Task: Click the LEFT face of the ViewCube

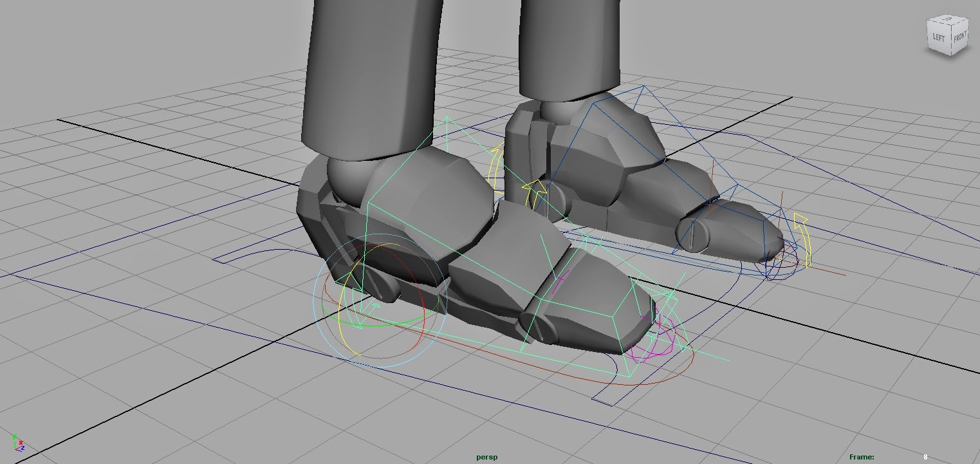Action: click(938, 37)
